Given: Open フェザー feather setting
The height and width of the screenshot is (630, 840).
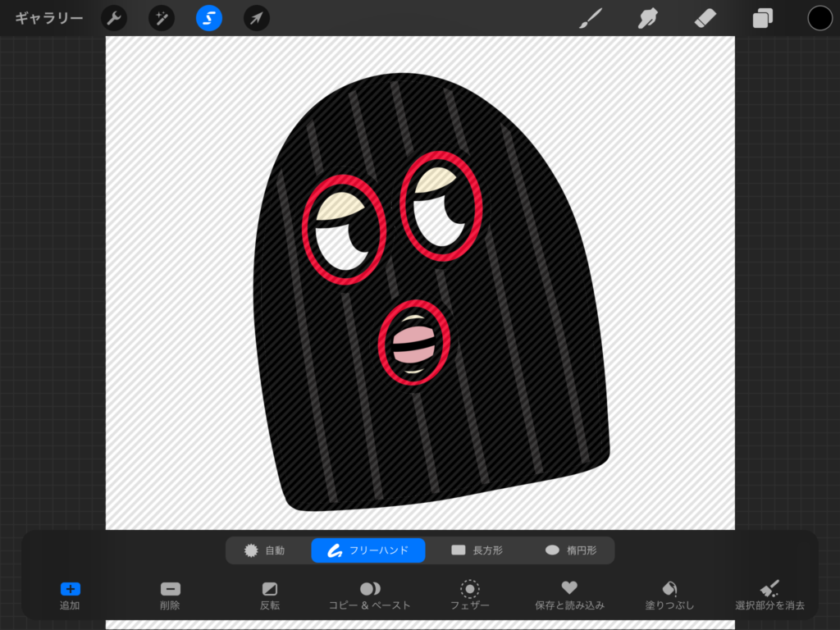Looking at the screenshot, I should tap(470, 596).
